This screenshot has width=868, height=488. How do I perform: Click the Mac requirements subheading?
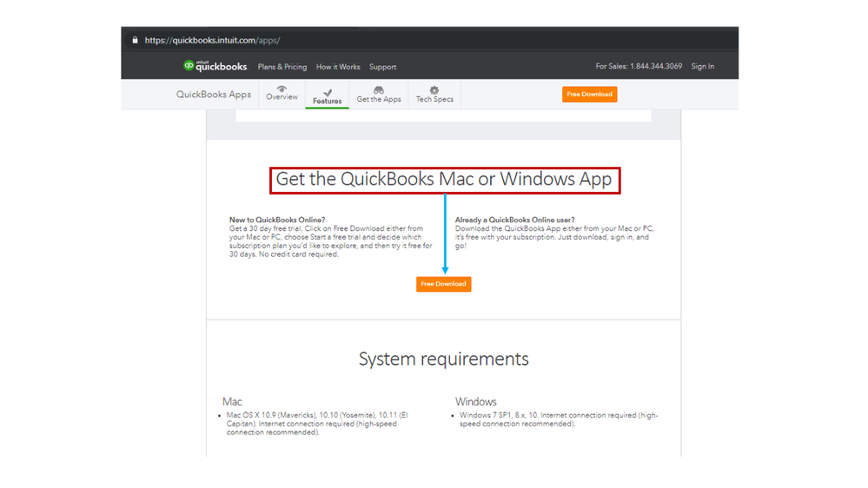tap(232, 401)
